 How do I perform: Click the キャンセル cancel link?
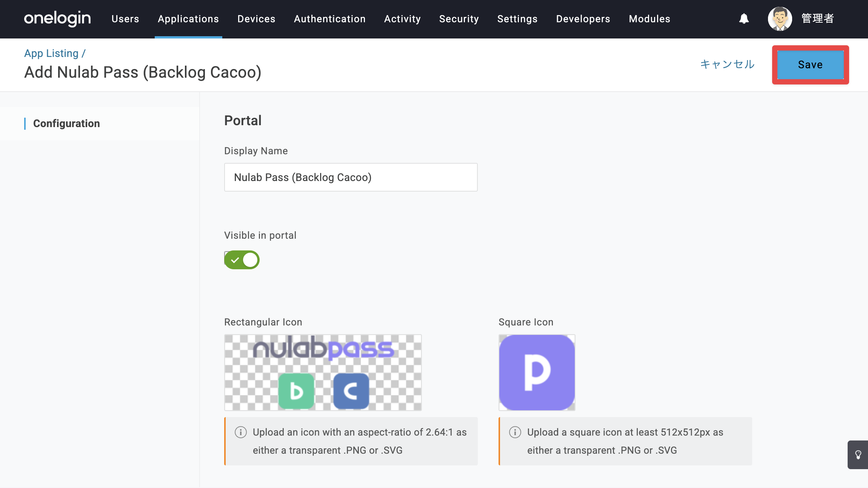727,64
